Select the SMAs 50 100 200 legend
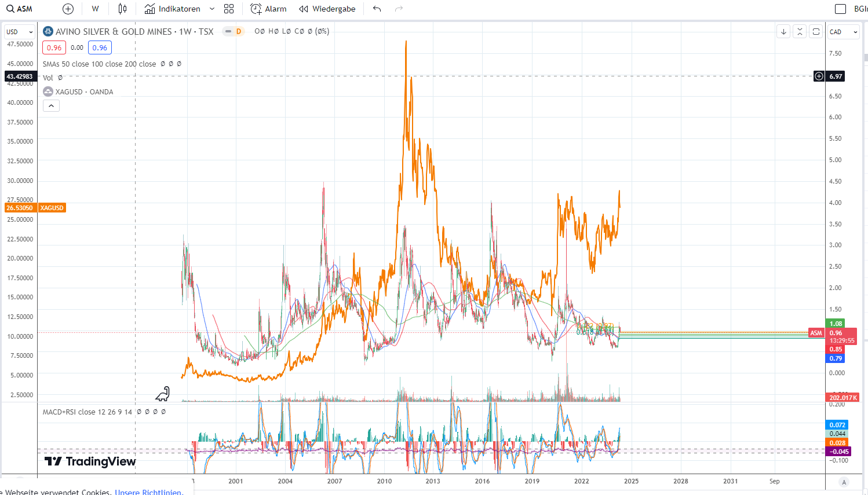This screenshot has height=495, width=868. [99, 64]
